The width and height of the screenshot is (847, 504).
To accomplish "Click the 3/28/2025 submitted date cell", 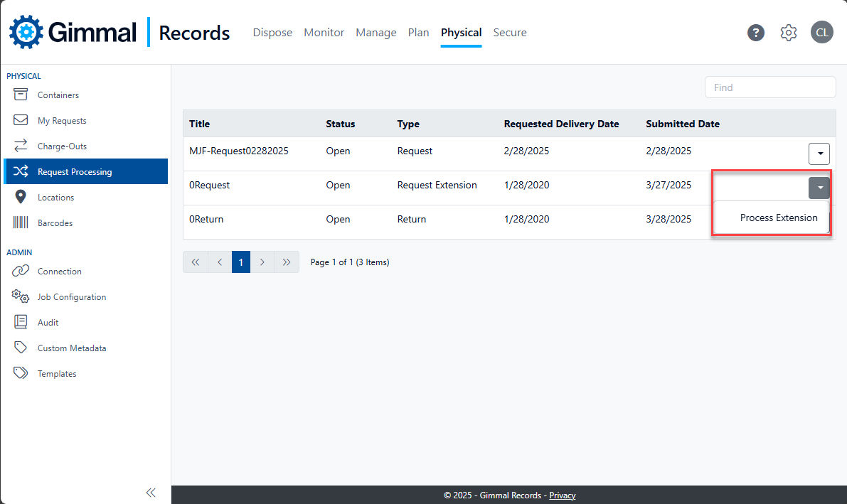I will coord(668,219).
